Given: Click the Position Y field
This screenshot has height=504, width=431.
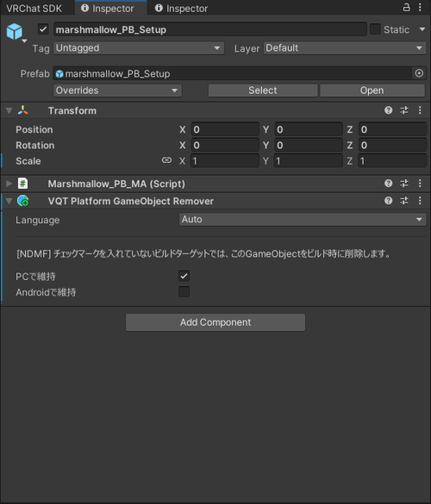Looking at the screenshot, I should [x=308, y=129].
